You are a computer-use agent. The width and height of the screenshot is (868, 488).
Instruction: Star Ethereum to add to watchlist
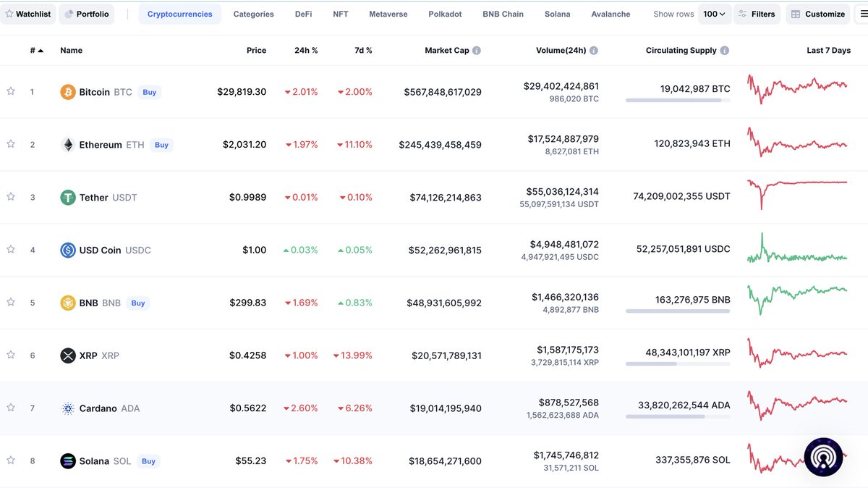point(11,144)
